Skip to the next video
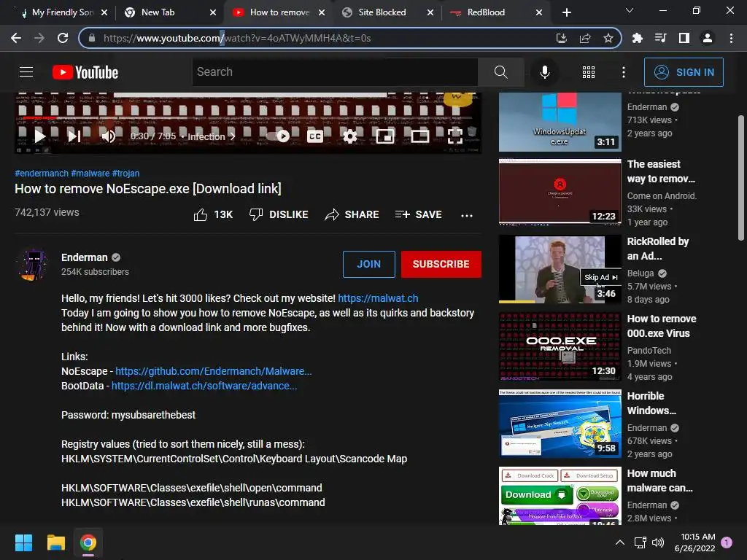 (74, 136)
